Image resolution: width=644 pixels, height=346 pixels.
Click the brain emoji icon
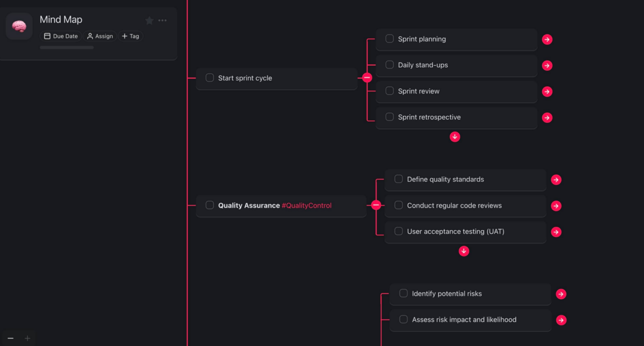pyautogui.click(x=19, y=26)
